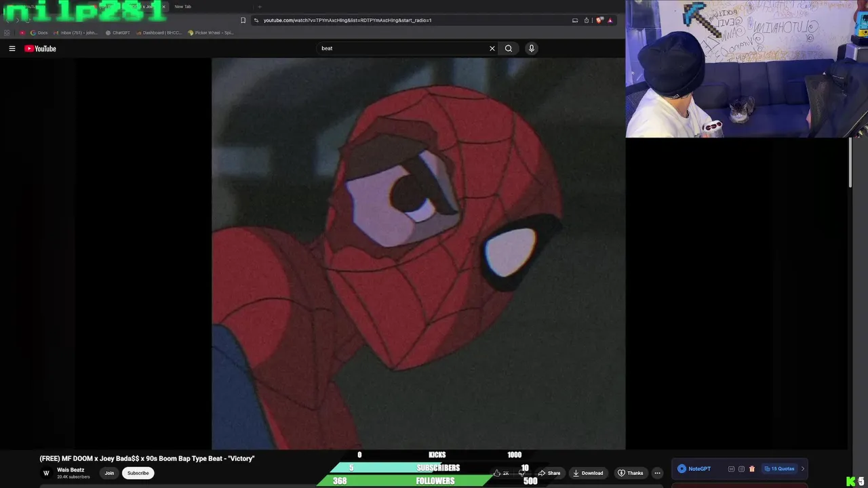
Task: Clear the search box with the X
Action: [492, 48]
